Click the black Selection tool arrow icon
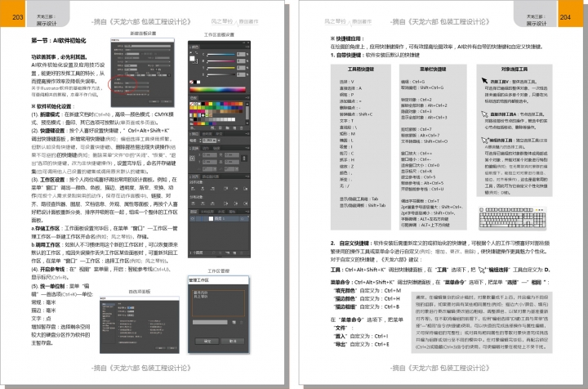The height and width of the screenshot is (389, 588). [485, 82]
